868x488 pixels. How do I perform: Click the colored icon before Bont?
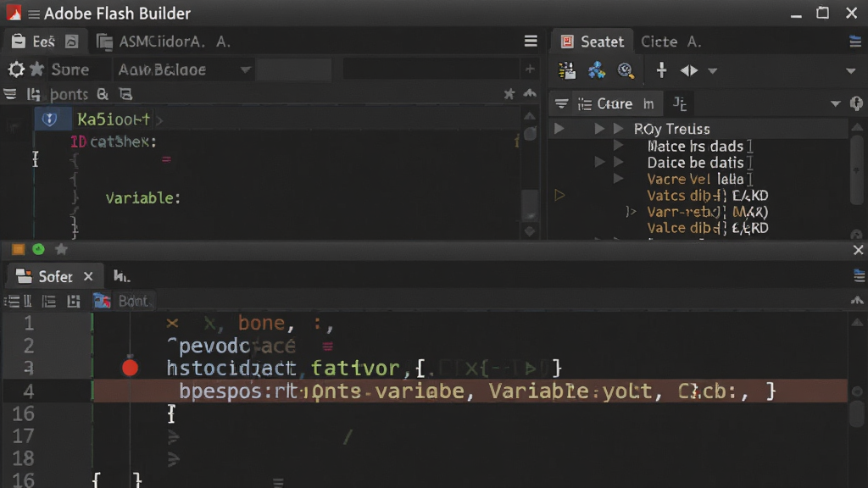pyautogui.click(x=102, y=301)
